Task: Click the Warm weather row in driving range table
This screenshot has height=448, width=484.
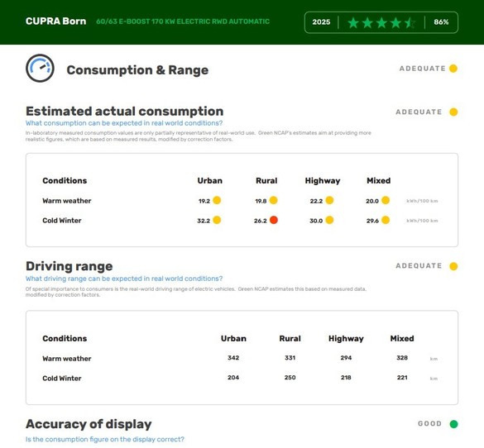Action: click(240, 359)
